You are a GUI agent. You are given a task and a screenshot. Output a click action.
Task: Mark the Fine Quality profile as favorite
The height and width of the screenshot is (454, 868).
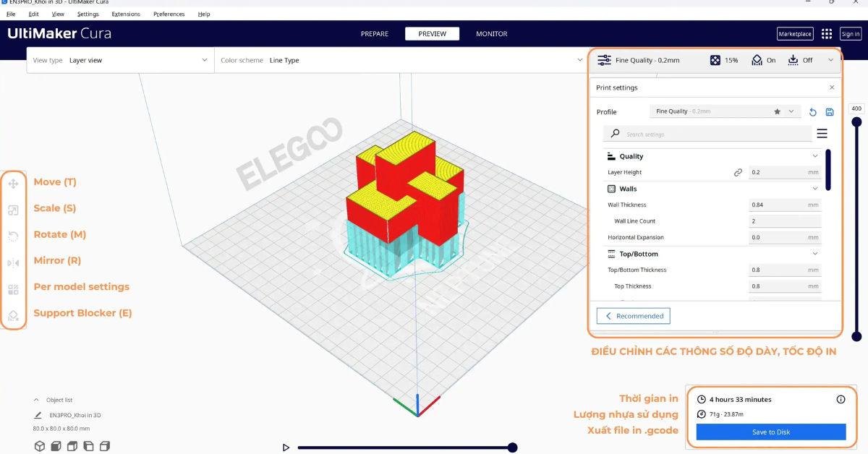tap(777, 111)
